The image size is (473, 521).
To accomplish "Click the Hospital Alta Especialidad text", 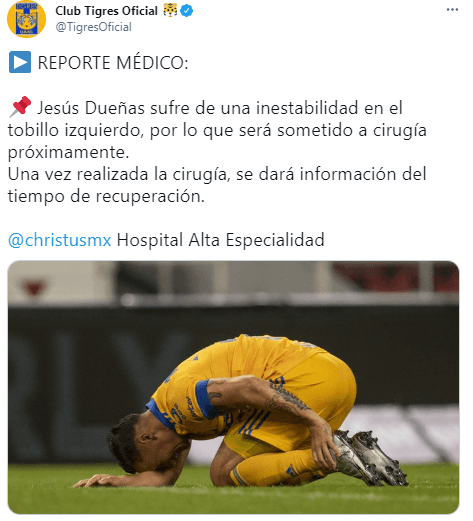I will tap(220, 240).
